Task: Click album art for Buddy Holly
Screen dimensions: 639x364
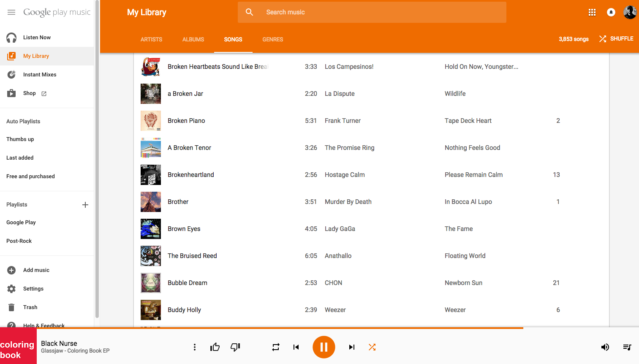Action: coord(151,310)
